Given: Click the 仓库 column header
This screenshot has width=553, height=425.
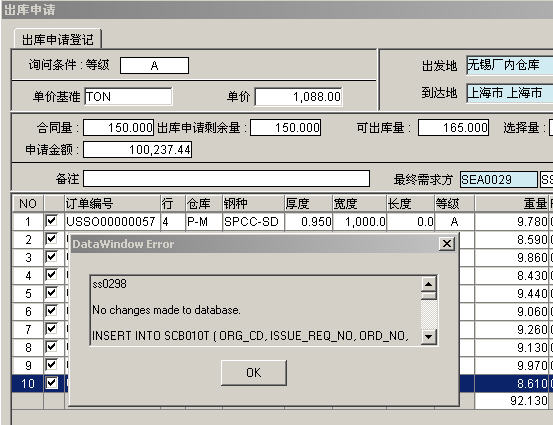Looking at the screenshot, I should 204,204.
